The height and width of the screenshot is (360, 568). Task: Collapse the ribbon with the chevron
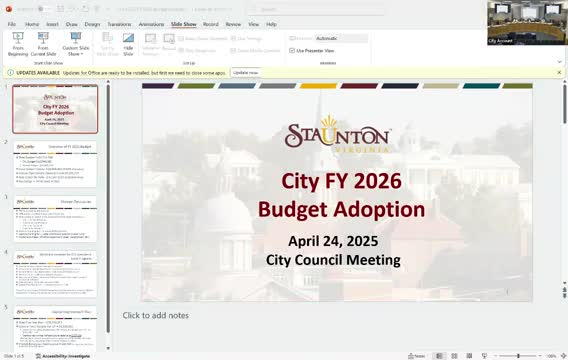(559, 62)
